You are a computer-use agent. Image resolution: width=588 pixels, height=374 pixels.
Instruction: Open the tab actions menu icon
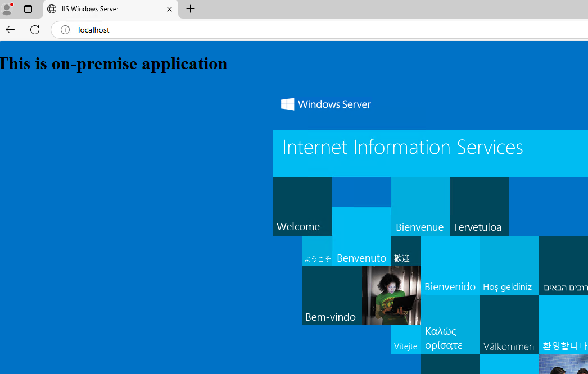(x=28, y=9)
